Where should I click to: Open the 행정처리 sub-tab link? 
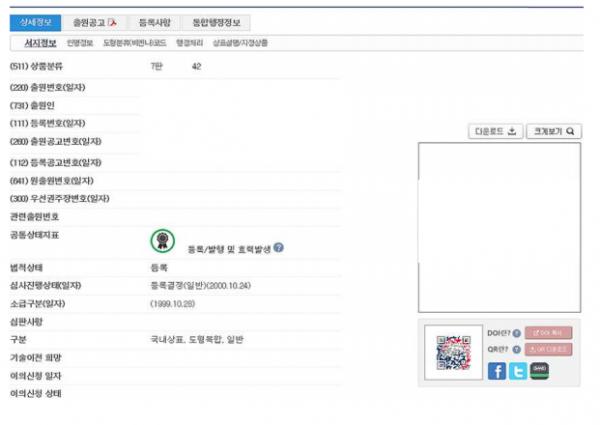click(x=189, y=43)
